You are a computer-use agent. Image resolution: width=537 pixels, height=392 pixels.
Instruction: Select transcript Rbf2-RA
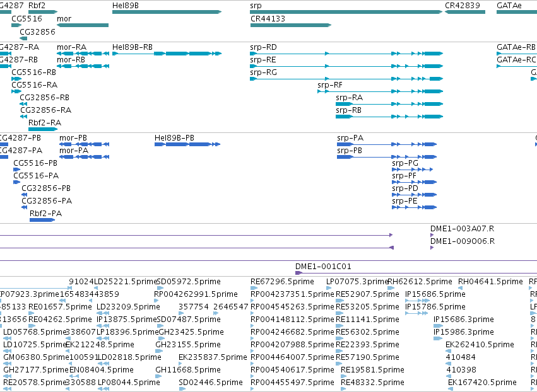43,129
